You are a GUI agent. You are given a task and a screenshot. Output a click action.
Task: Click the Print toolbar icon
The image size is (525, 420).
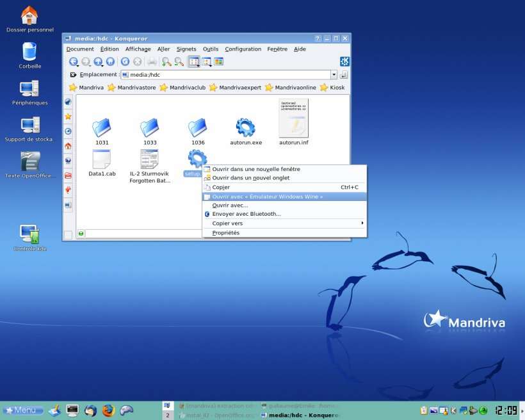pyautogui.click(x=152, y=61)
